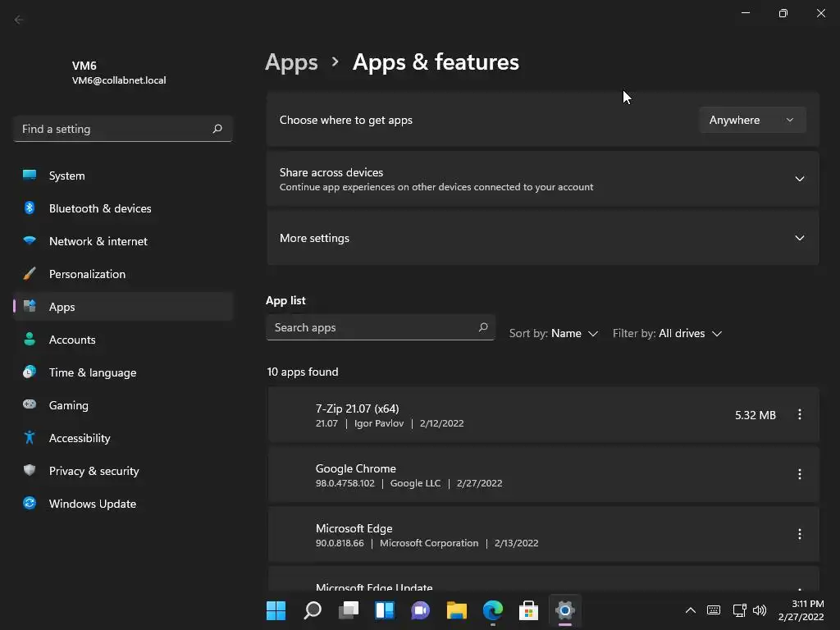Open Widgets from taskbar
The height and width of the screenshot is (630, 840).
(x=385, y=610)
